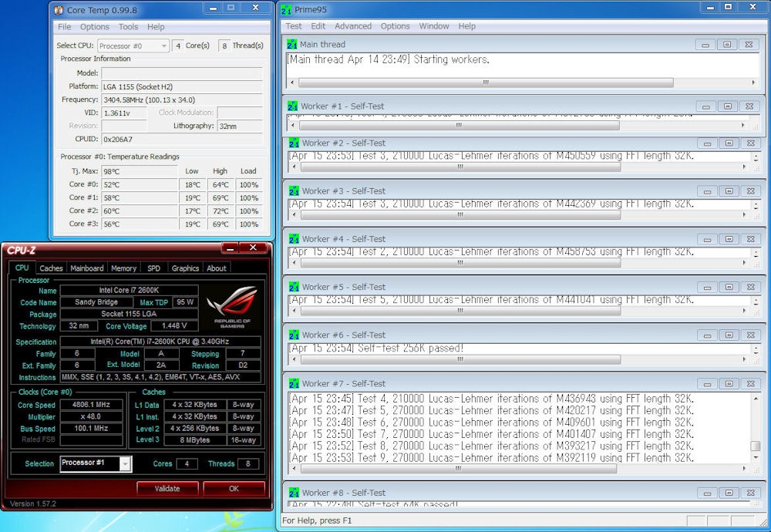Open the Core Temp Help menu

[x=156, y=26]
